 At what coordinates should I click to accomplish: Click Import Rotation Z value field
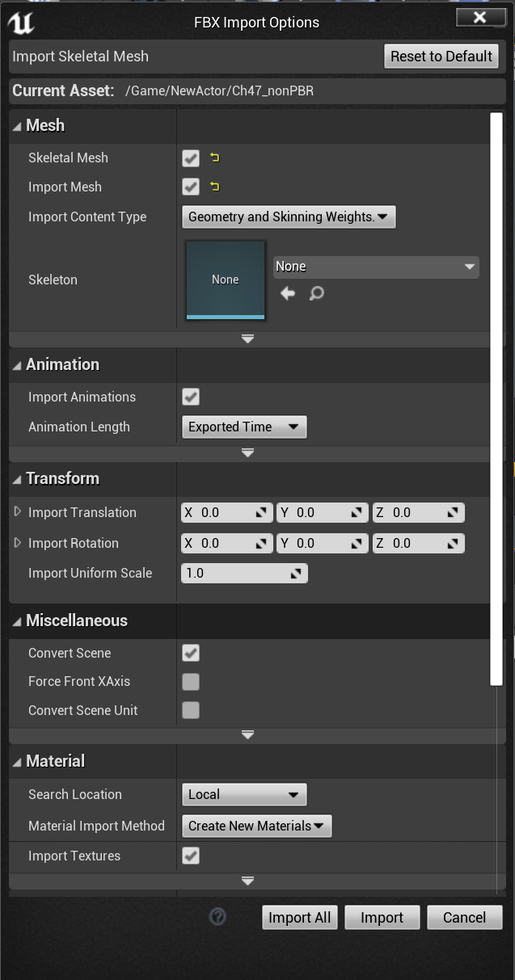(x=418, y=543)
